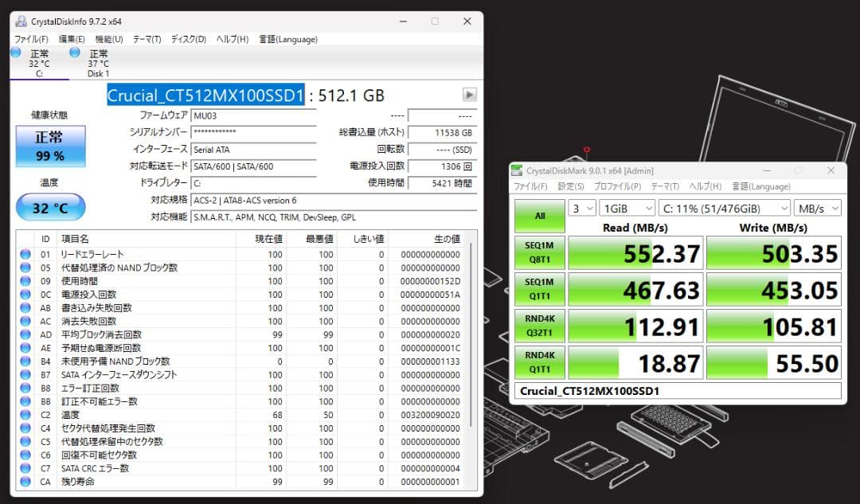Click the 正常 99% health status button
Image resolution: width=860 pixels, height=504 pixels.
click(50, 147)
